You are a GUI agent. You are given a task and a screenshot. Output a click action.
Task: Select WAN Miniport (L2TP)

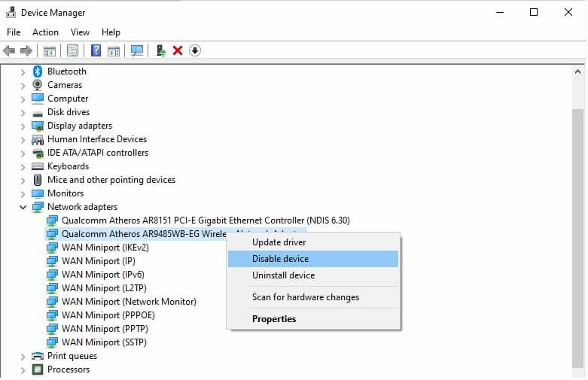104,287
